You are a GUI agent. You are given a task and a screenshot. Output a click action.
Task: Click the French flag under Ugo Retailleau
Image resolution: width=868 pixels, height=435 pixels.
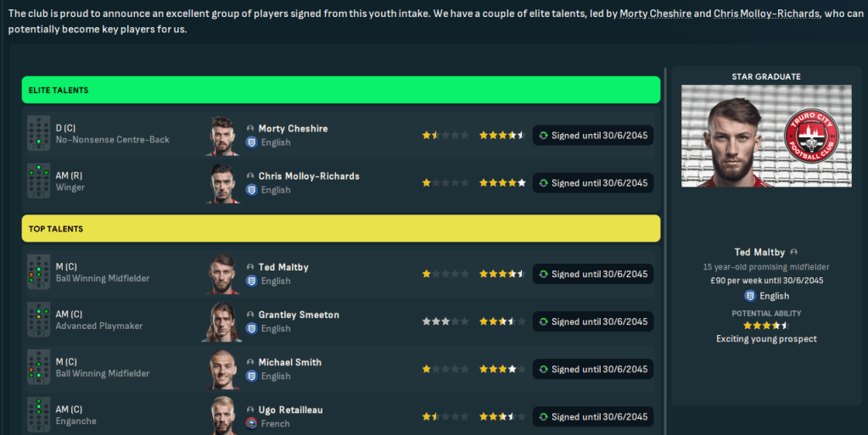[251, 423]
